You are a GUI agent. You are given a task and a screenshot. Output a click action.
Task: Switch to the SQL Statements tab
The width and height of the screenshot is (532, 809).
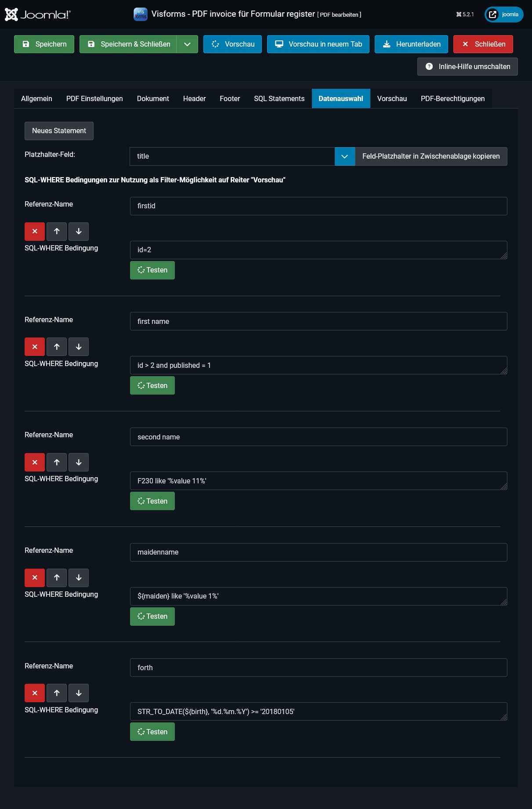point(279,99)
